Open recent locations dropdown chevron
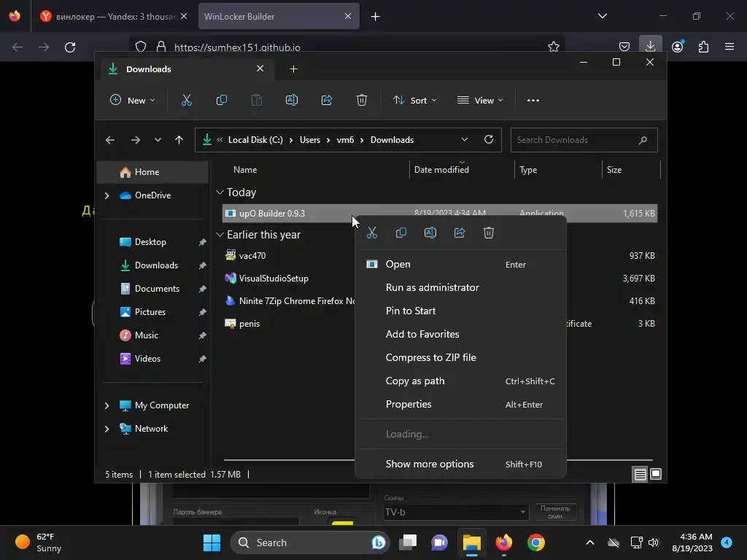This screenshot has width=747, height=560. tap(158, 140)
